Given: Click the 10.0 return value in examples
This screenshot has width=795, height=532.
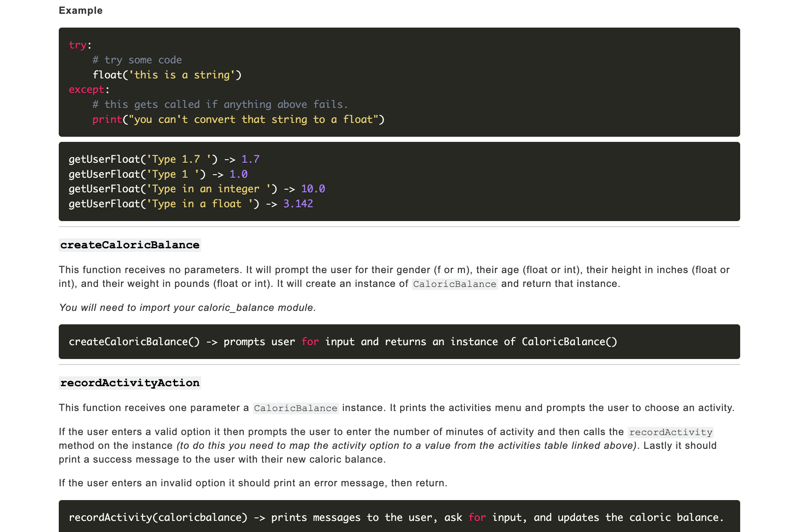Looking at the screenshot, I should tap(313, 189).
